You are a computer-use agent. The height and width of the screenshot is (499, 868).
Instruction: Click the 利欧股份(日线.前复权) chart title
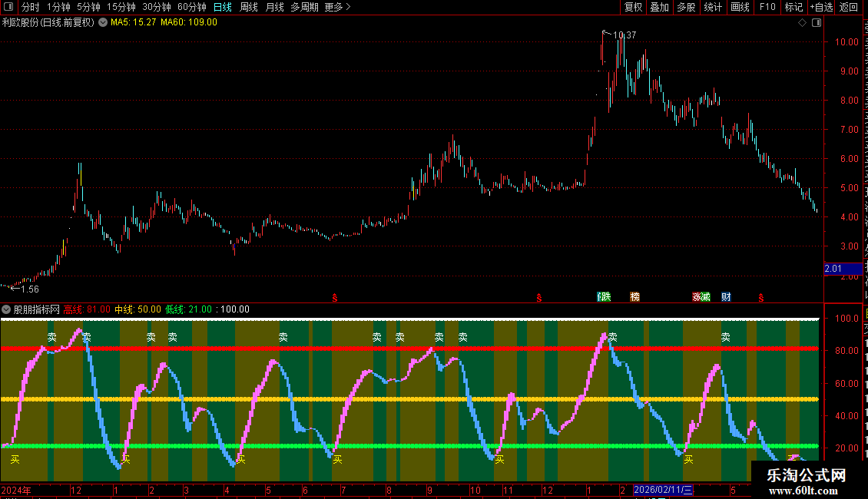point(48,23)
